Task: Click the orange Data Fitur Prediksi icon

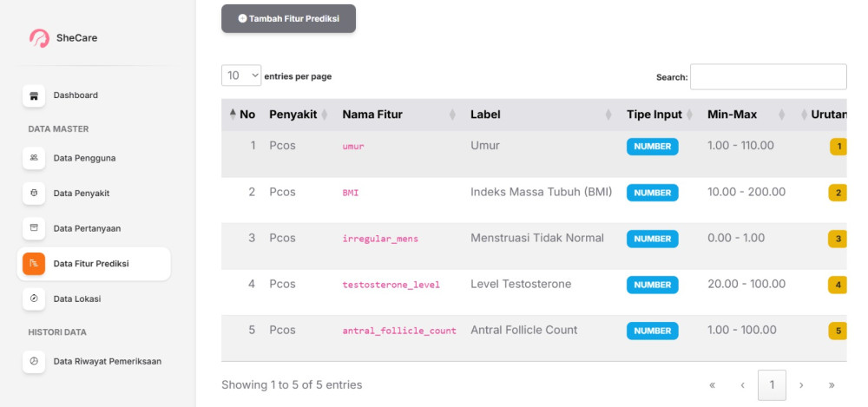Action: (34, 264)
